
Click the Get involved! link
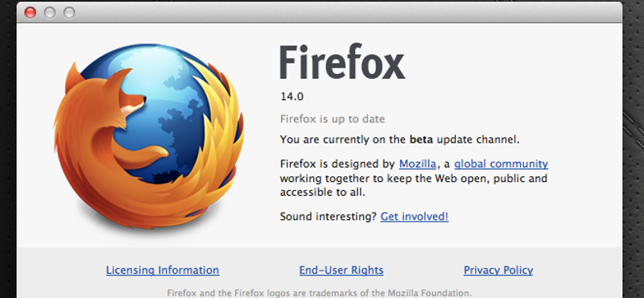pyautogui.click(x=415, y=216)
